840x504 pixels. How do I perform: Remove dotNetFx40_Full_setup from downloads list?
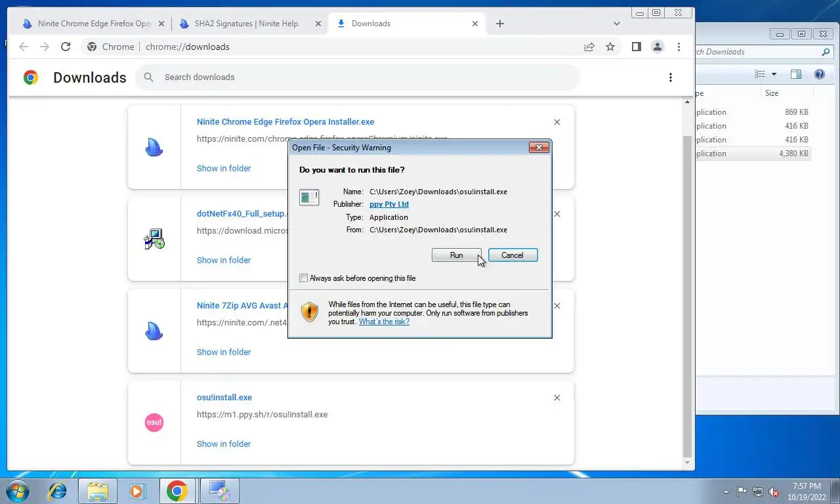point(557,214)
